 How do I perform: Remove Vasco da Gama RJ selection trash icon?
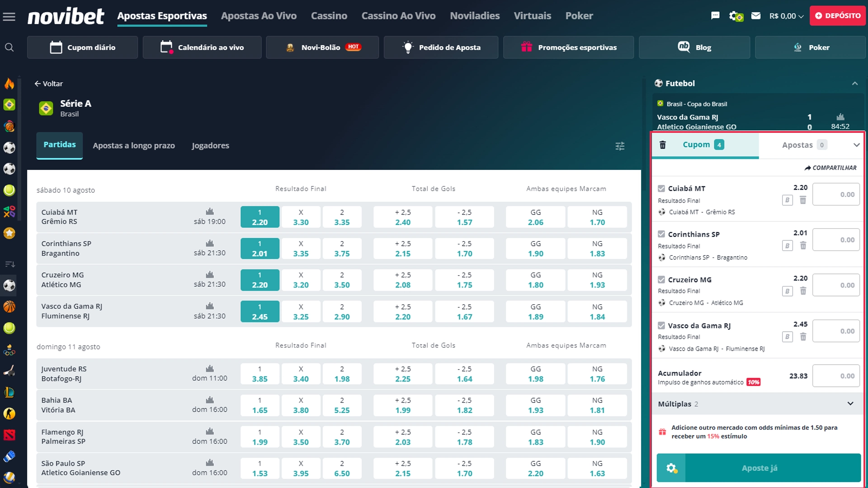[x=803, y=337]
